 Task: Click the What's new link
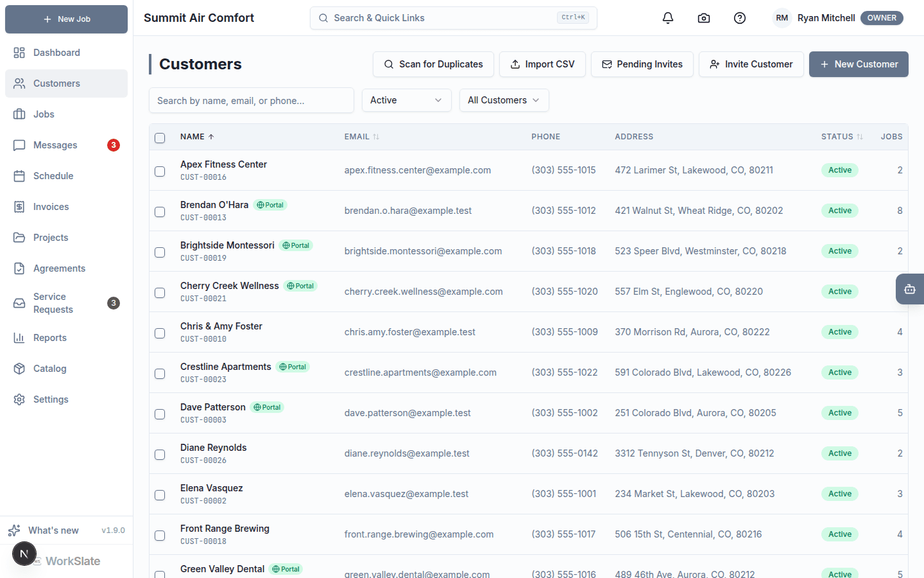pos(53,530)
